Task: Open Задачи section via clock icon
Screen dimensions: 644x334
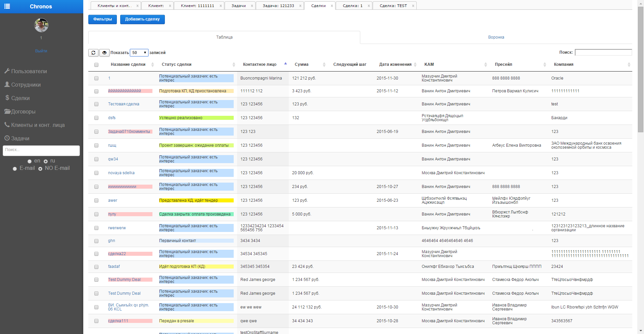Action: [7, 138]
